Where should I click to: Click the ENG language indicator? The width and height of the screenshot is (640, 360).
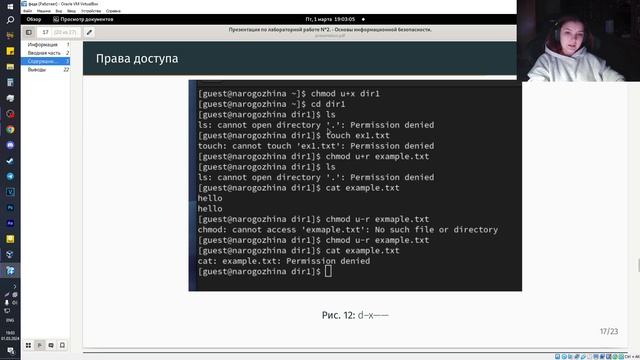(x=10, y=320)
